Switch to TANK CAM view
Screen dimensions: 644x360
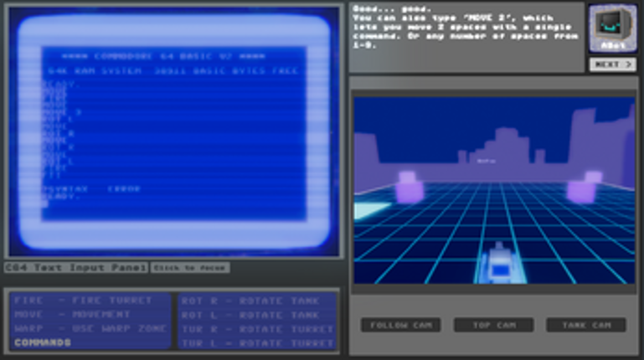[x=586, y=325]
